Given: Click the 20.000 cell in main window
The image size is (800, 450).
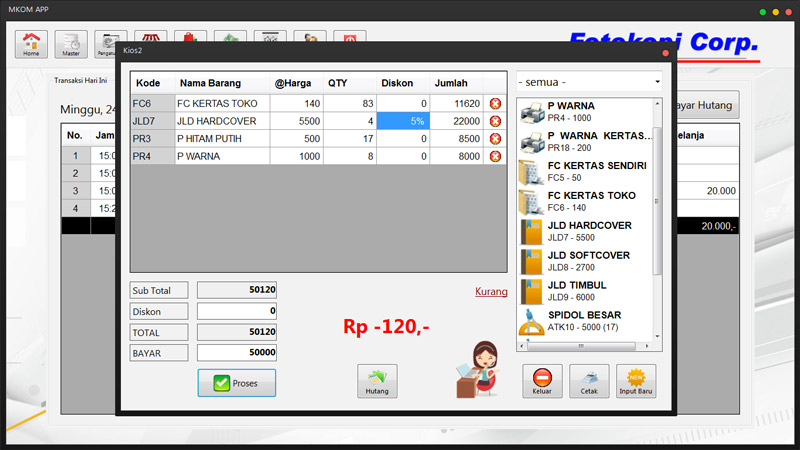Looking at the screenshot, I should 708,191.
